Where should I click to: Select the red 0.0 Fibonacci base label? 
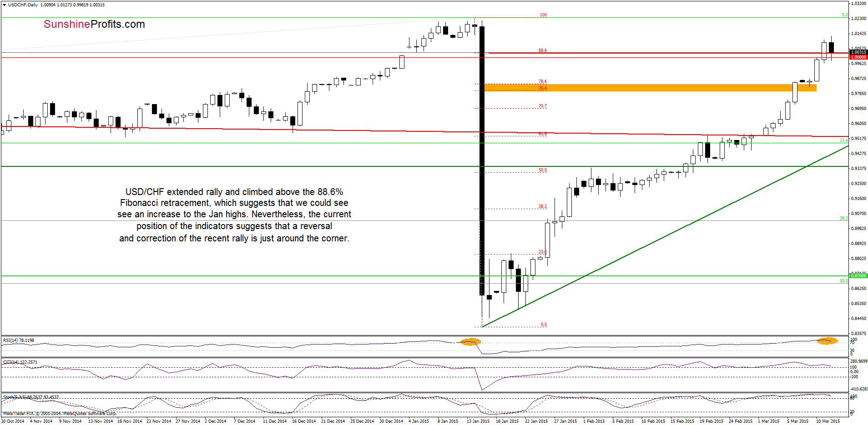coord(544,325)
